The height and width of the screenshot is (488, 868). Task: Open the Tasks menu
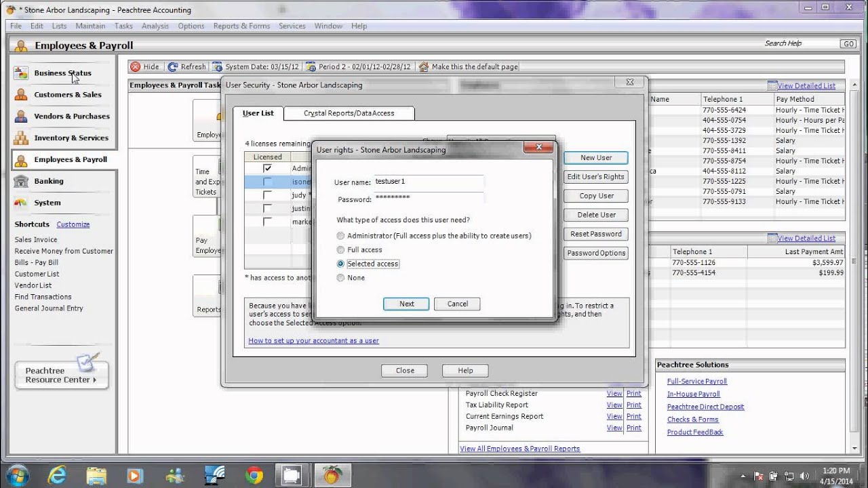click(123, 26)
